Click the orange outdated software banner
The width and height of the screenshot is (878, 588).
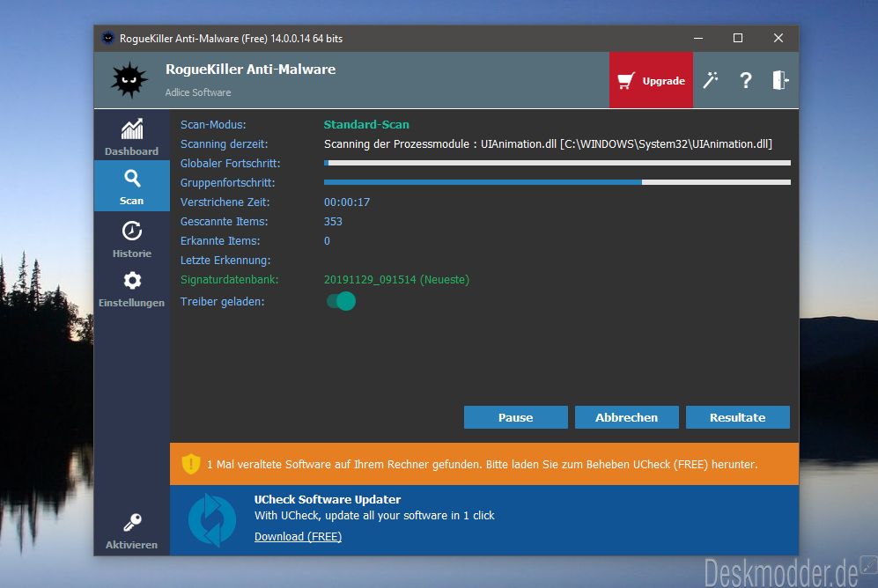click(x=484, y=464)
